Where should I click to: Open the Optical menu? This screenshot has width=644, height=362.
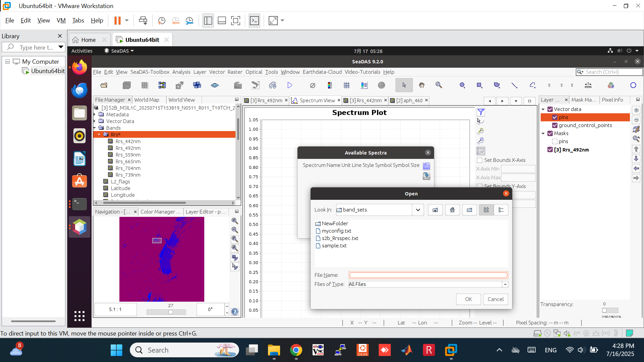pos(254,72)
